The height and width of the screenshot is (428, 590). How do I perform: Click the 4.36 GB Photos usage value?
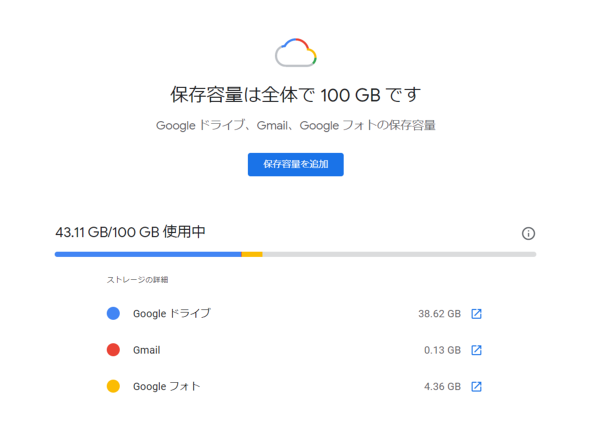click(x=442, y=387)
